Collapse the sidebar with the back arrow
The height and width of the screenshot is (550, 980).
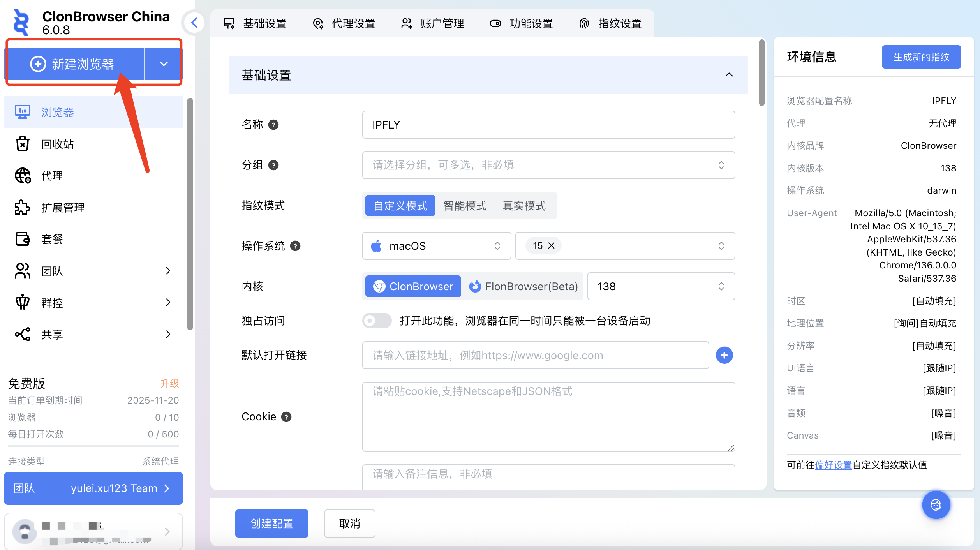[194, 23]
